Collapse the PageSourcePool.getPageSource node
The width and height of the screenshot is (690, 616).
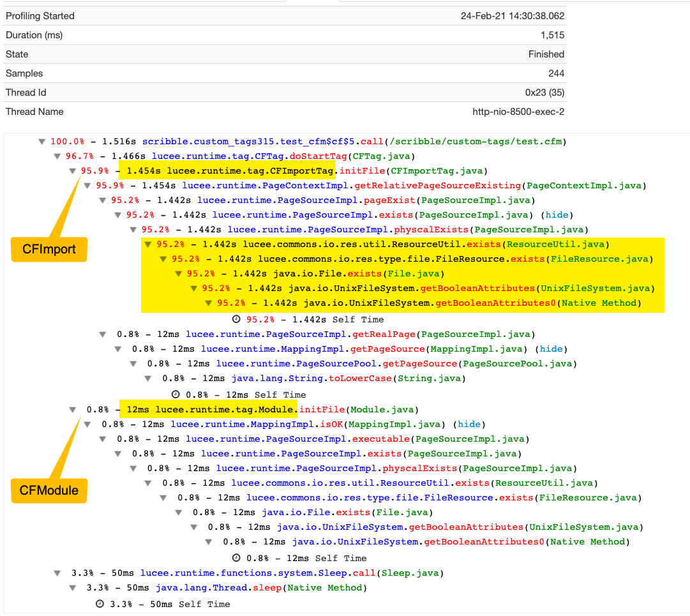coord(133,364)
